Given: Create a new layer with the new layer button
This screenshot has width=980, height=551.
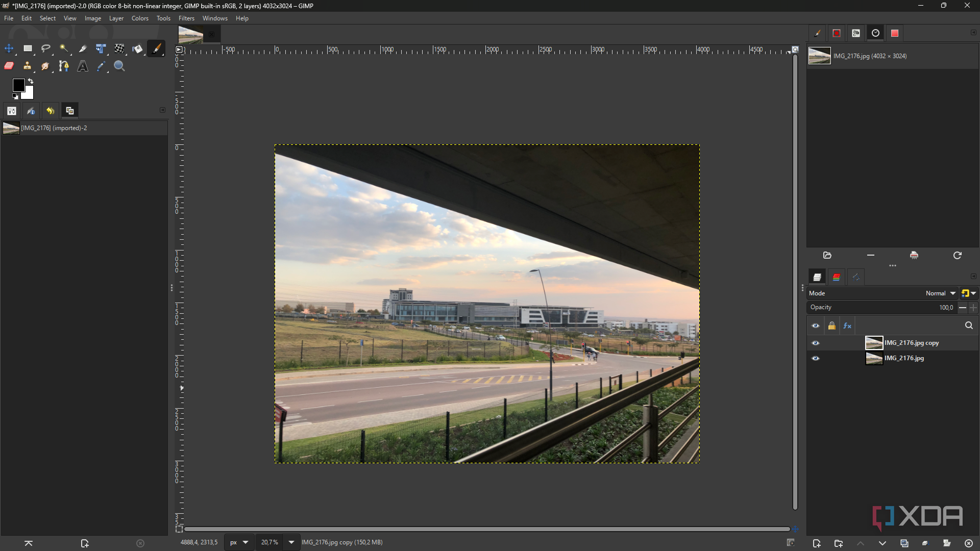Looking at the screenshot, I should pyautogui.click(x=817, y=543).
